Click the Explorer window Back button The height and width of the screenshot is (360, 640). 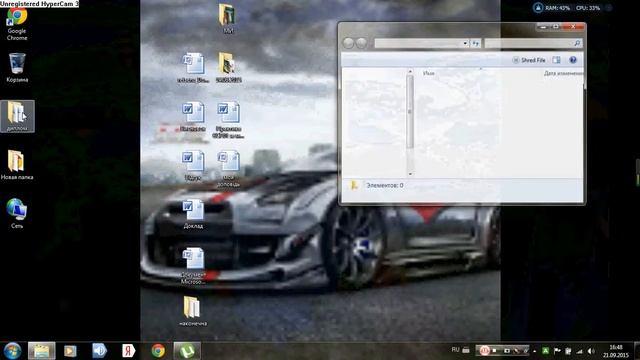tap(348, 43)
